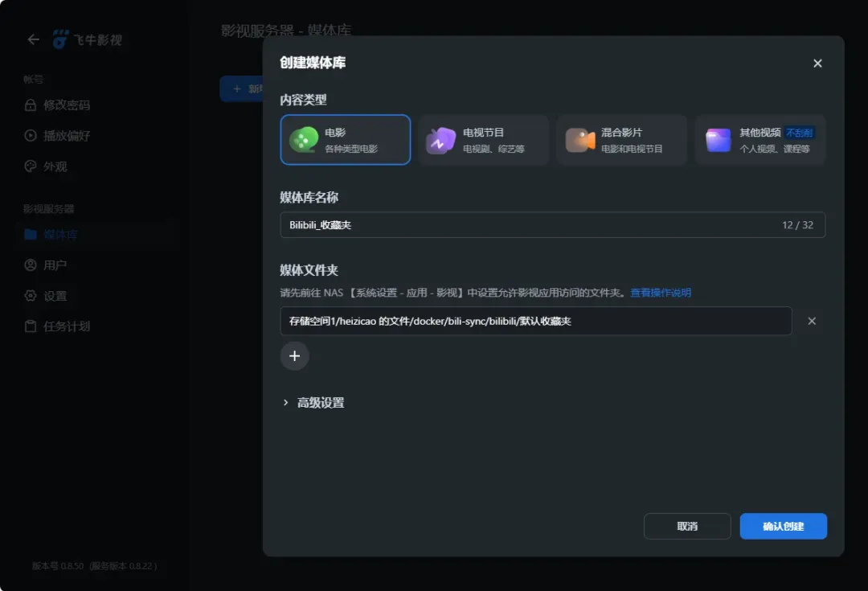The height and width of the screenshot is (591, 868).
Task: Click the 12 / 32 character counter
Action: (x=797, y=225)
